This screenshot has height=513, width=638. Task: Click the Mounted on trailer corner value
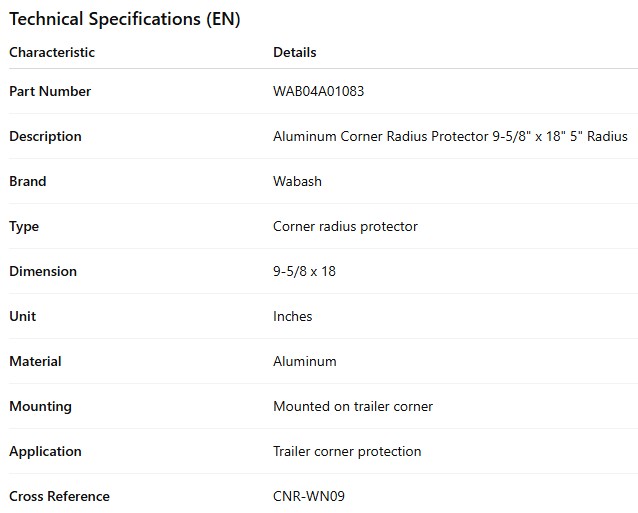click(352, 406)
